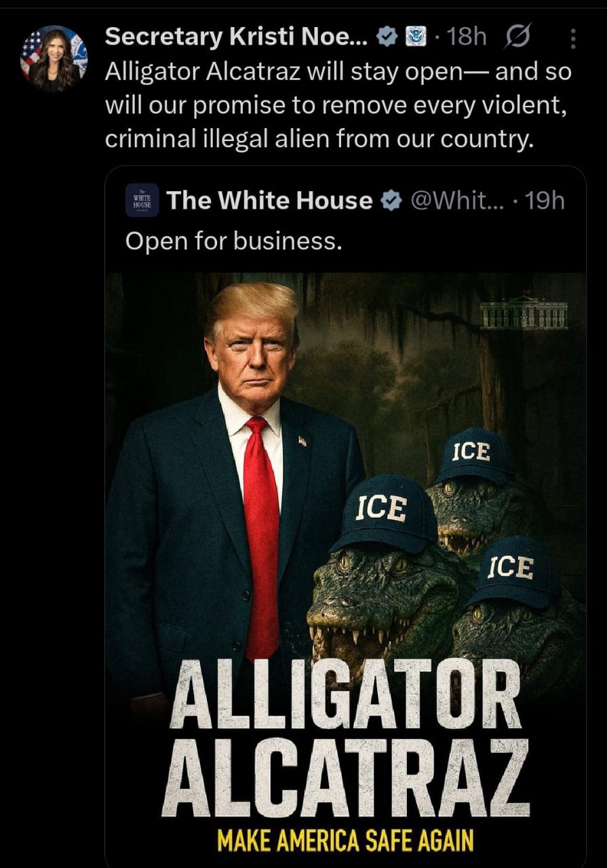
Task: Open The White House account name
Action: pos(269,200)
